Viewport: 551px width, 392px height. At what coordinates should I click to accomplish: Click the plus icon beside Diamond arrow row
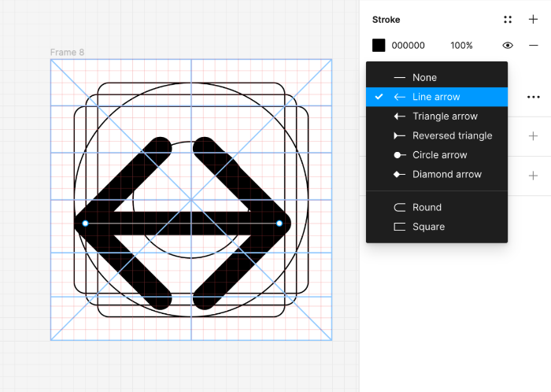click(533, 176)
